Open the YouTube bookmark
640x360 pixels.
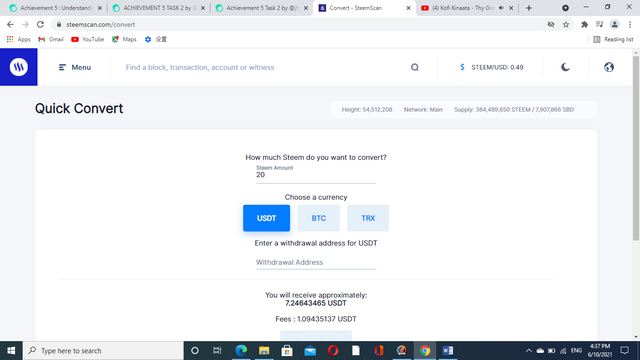[87, 39]
